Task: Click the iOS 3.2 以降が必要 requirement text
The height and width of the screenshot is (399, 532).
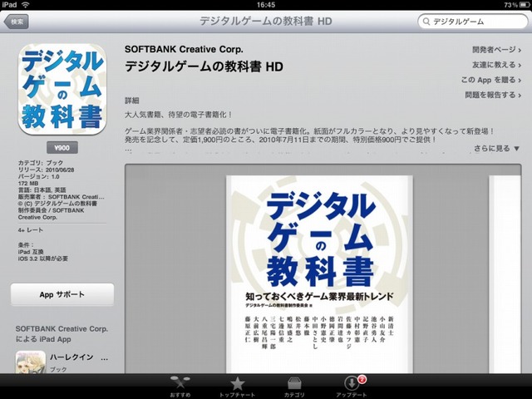Action: (43, 259)
